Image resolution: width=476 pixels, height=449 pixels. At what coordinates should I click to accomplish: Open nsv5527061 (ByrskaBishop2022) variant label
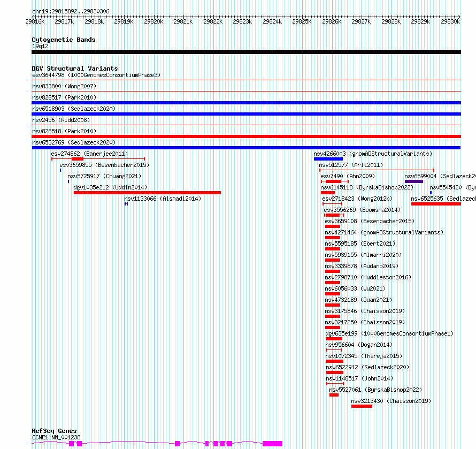pyautogui.click(x=375, y=390)
